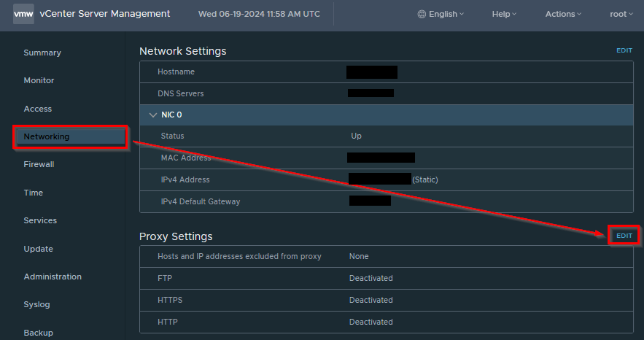Click the globe language icon
Viewport: 644px width, 340px height.
422,14
